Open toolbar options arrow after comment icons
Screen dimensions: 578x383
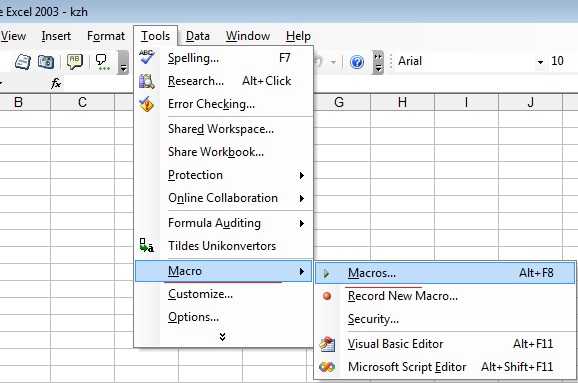tap(123, 63)
